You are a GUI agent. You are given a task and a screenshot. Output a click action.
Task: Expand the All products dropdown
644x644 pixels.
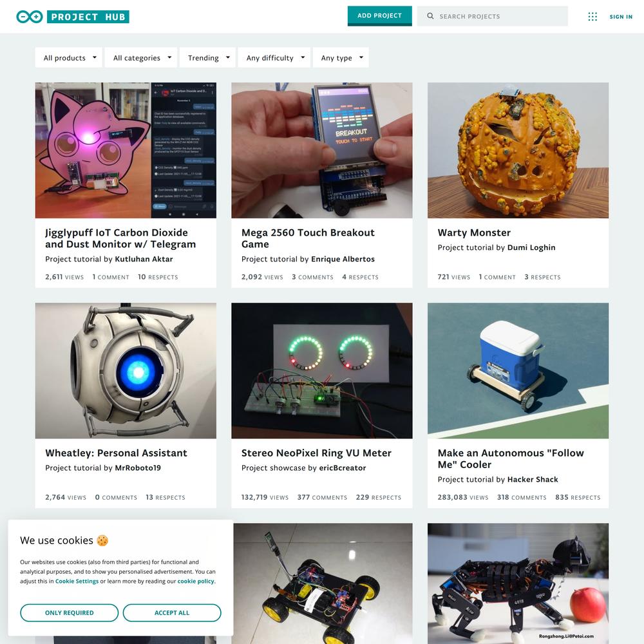pyautogui.click(x=69, y=57)
